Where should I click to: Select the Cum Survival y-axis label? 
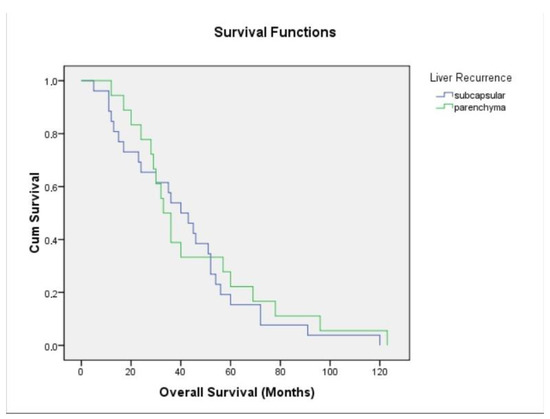click(x=34, y=212)
